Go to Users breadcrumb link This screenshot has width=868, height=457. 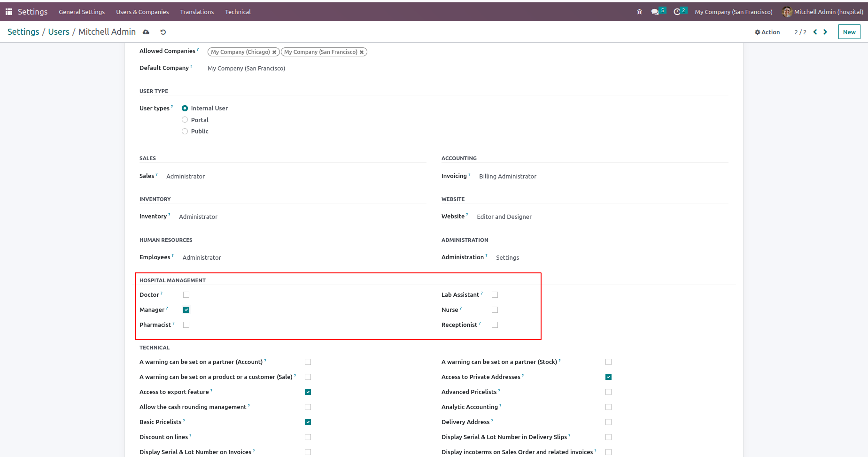pos(59,32)
